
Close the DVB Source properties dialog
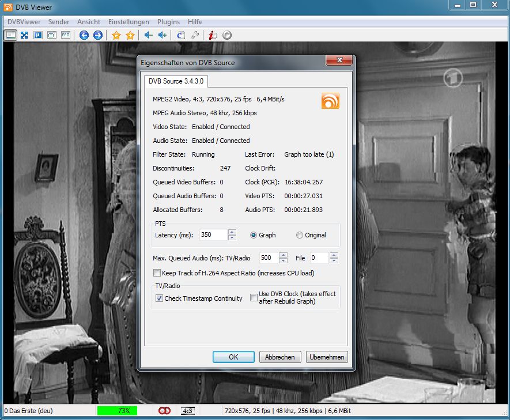[339, 60]
